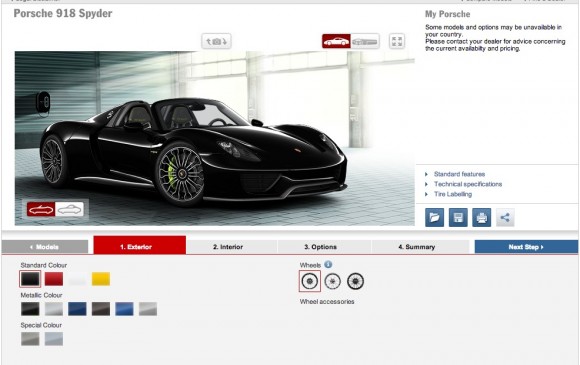This screenshot has width=580, height=365.
Task: Expand Technical specifications
Action: coord(468,184)
